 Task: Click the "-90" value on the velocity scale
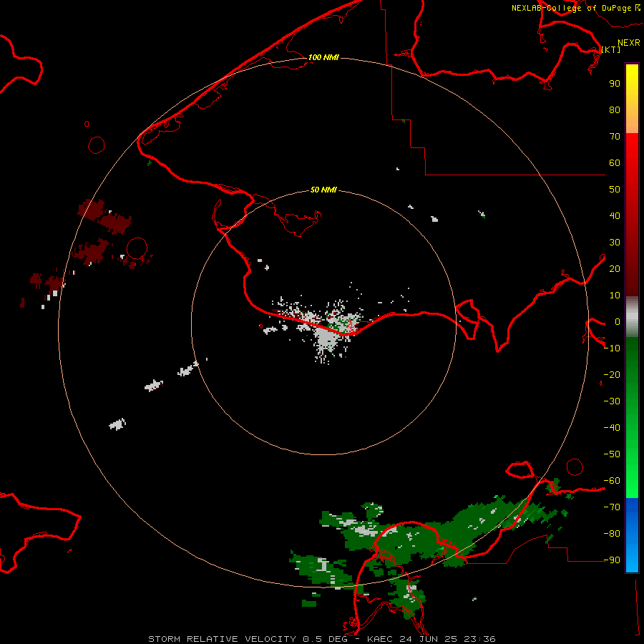612,560
